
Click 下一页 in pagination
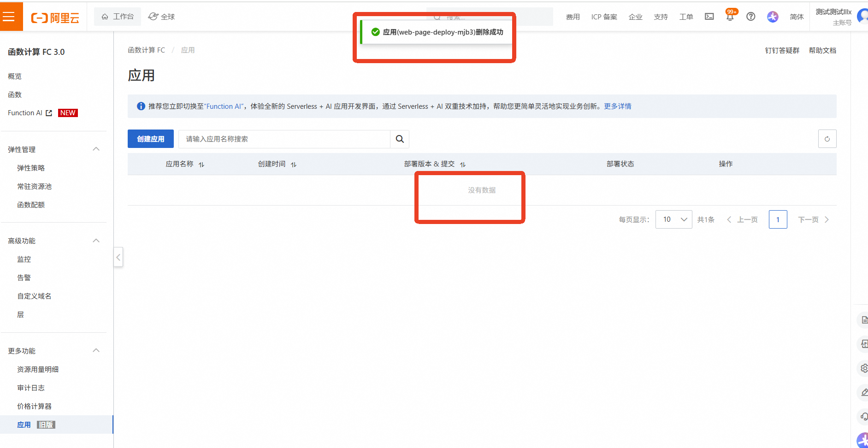tap(814, 219)
